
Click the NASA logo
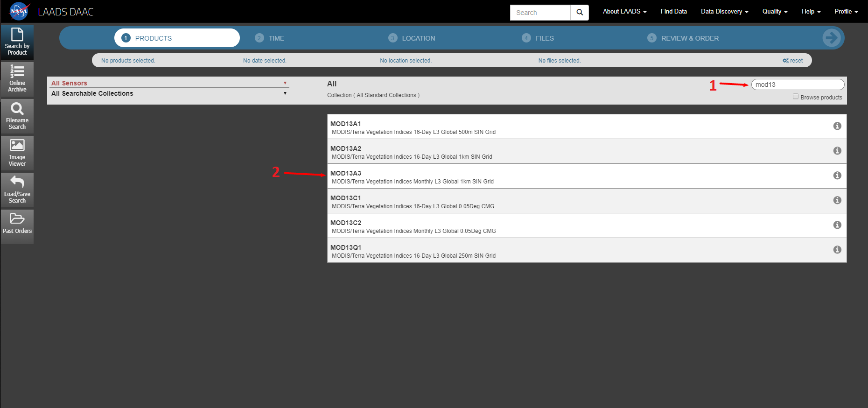coord(19,11)
